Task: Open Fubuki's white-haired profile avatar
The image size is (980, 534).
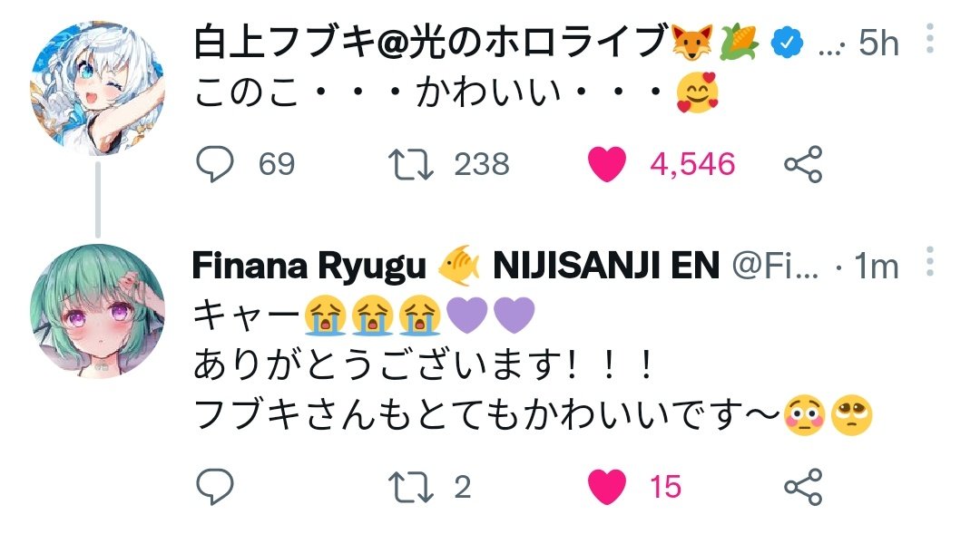Action: click(98, 88)
